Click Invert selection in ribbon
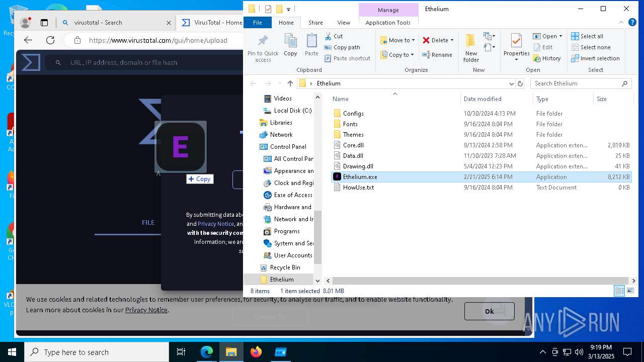Image resolution: width=644 pixels, height=362 pixels. 595,58
